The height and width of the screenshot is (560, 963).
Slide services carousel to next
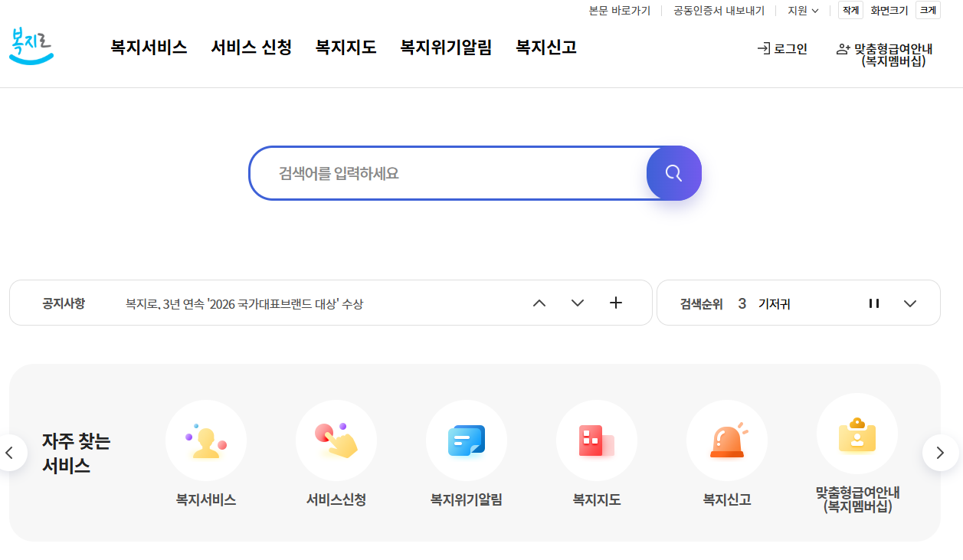coord(940,453)
